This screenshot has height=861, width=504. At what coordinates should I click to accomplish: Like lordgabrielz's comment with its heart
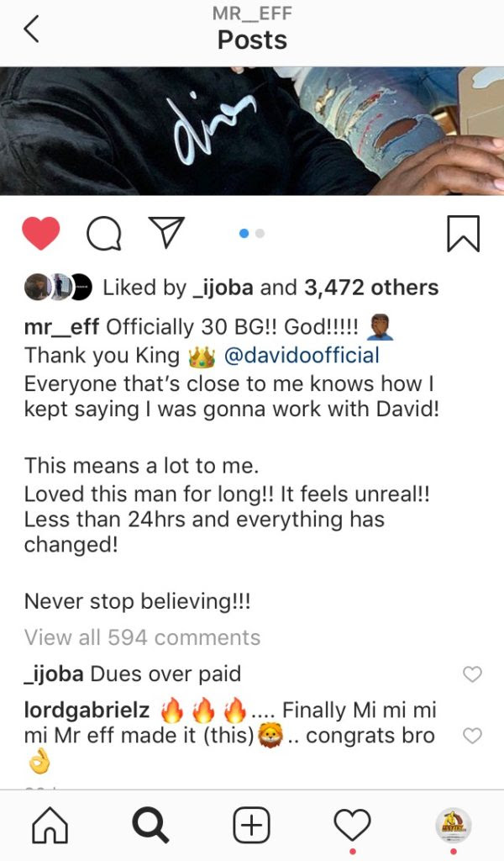pyautogui.click(x=472, y=735)
